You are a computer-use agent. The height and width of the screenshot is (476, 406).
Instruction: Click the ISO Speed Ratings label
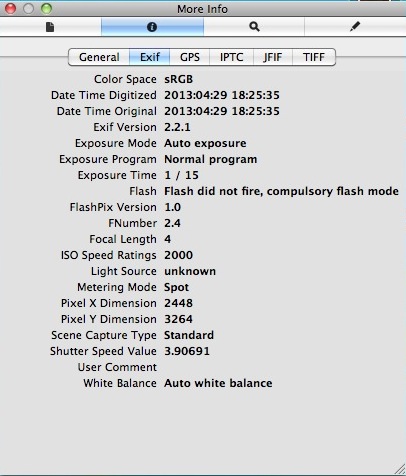click(108, 255)
